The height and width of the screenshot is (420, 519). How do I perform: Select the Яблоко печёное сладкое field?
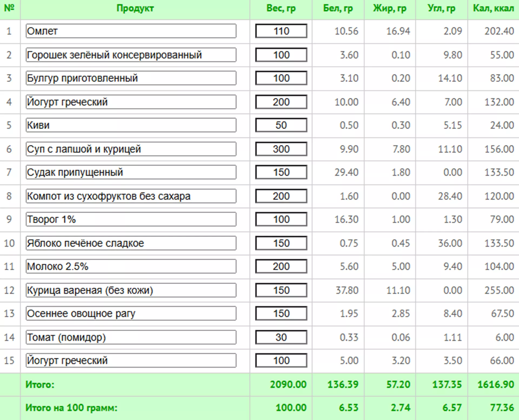(x=131, y=243)
